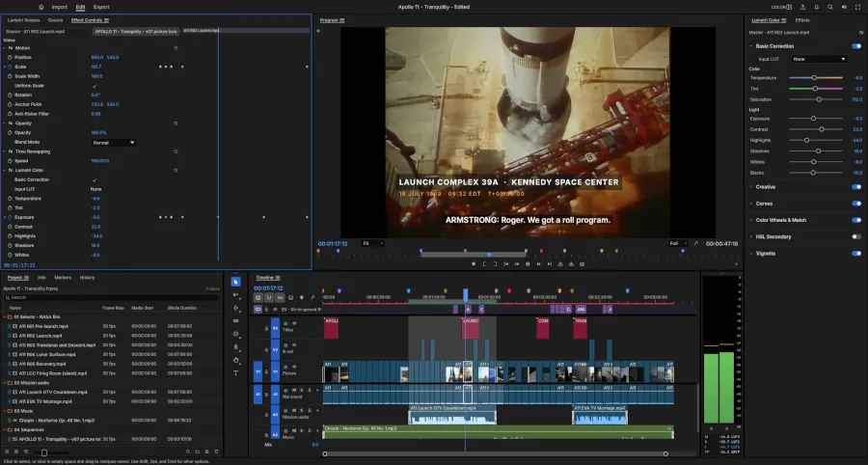Viewport: 868px width, 465px height.
Task: Click the Saturation slider handle
Action: click(x=819, y=99)
